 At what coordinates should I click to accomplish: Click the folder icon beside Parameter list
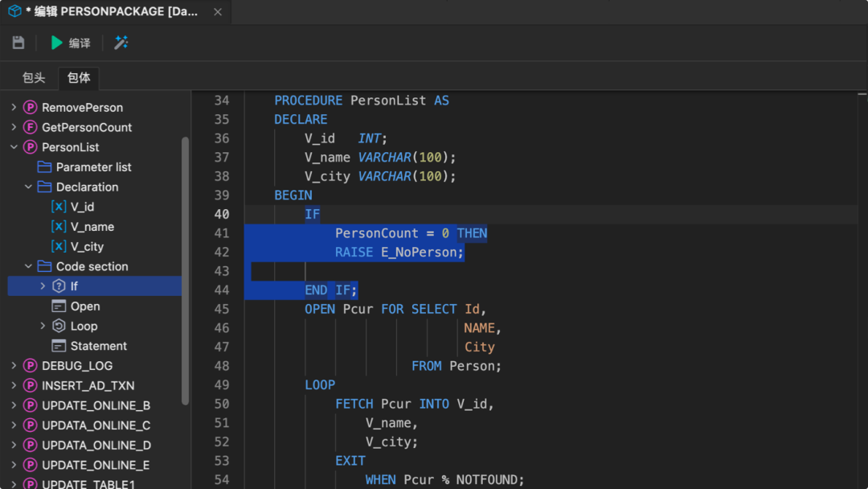(44, 166)
